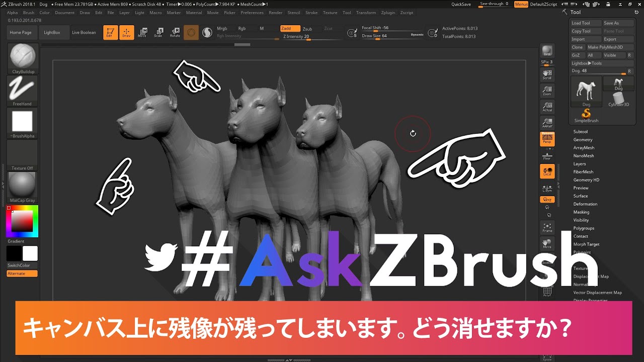644x362 pixels.
Task: Toggle Persp perspective view
Action: pos(547,139)
